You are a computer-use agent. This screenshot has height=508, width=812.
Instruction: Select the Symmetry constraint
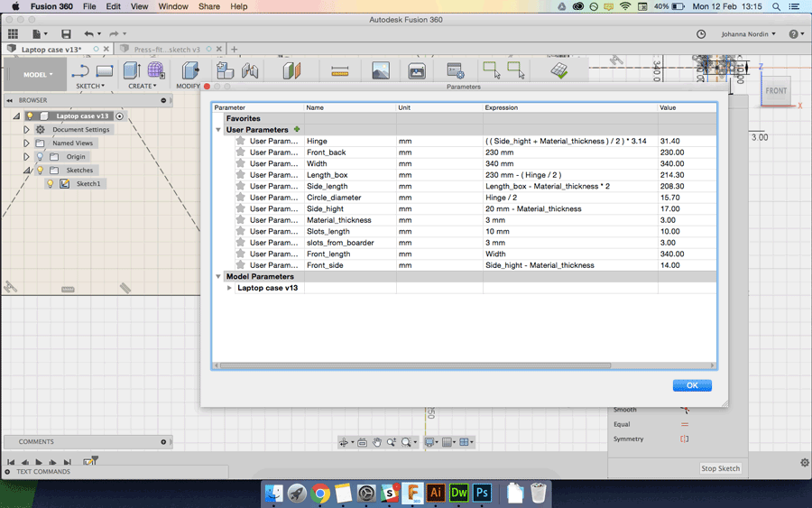[628, 439]
